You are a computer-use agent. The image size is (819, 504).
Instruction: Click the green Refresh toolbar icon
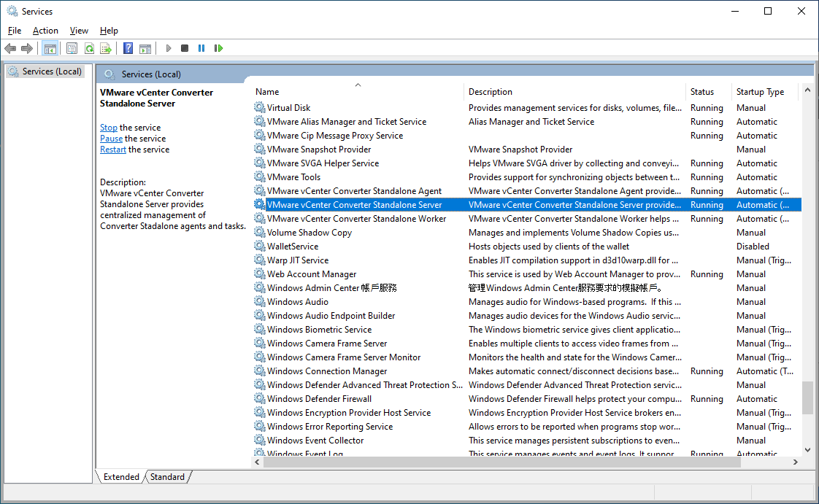pyautogui.click(x=89, y=49)
